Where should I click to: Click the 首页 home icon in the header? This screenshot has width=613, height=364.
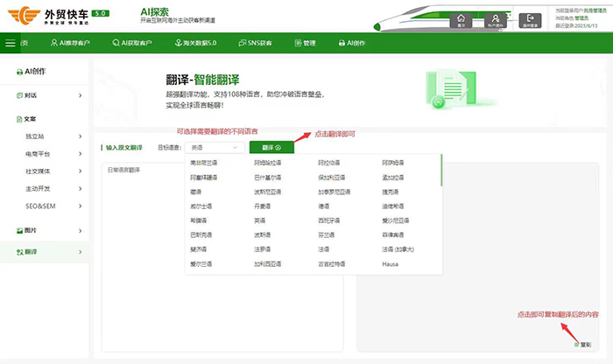pyautogui.click(x=461, y=19)
